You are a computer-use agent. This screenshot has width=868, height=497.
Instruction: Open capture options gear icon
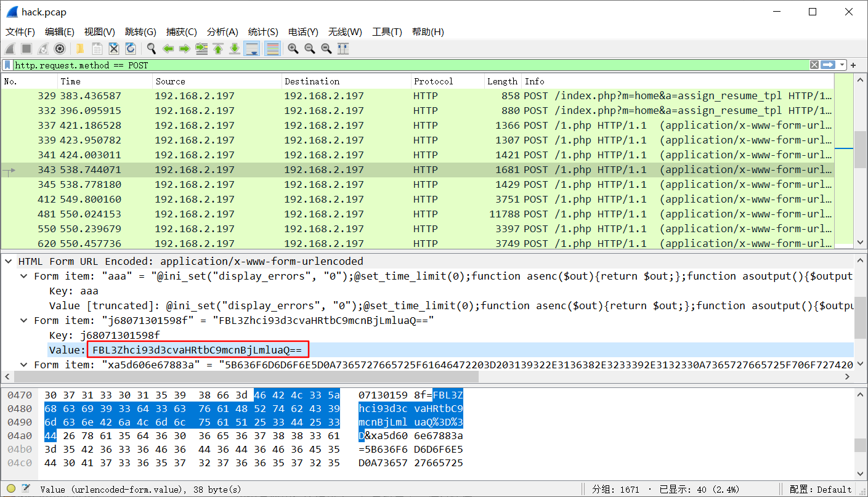pyautogui.click(x=60, y=49)
